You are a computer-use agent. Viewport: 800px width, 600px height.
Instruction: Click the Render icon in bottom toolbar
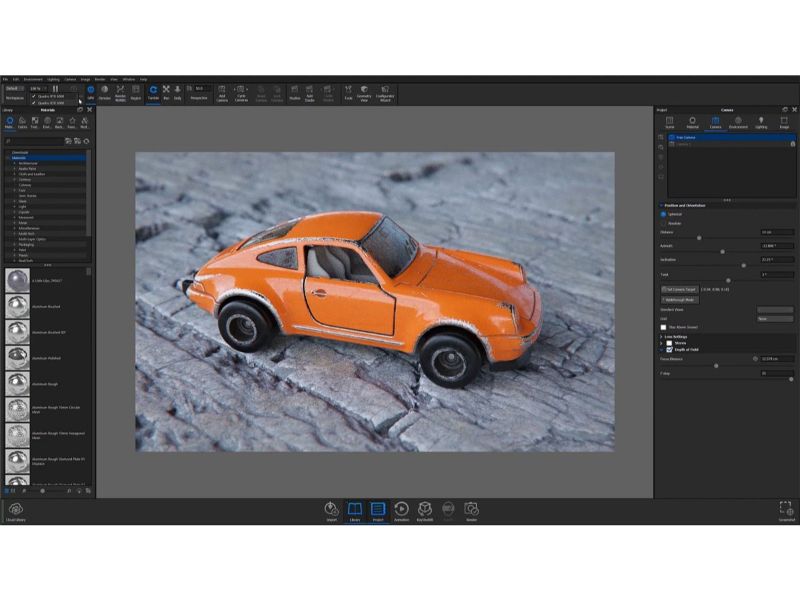pyautogui.click(x=471, y=511)
